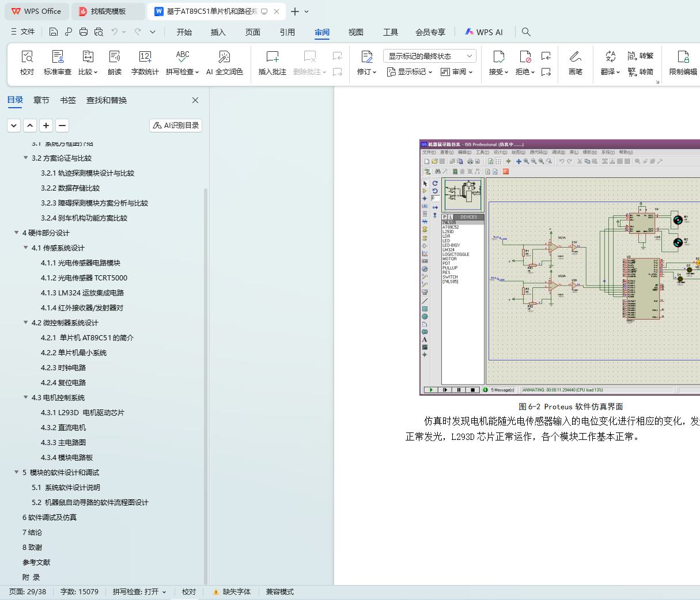This screenshot has height=600, width=700.
Task: Open the 显示标记 dropdown
Action: [410, 72]
